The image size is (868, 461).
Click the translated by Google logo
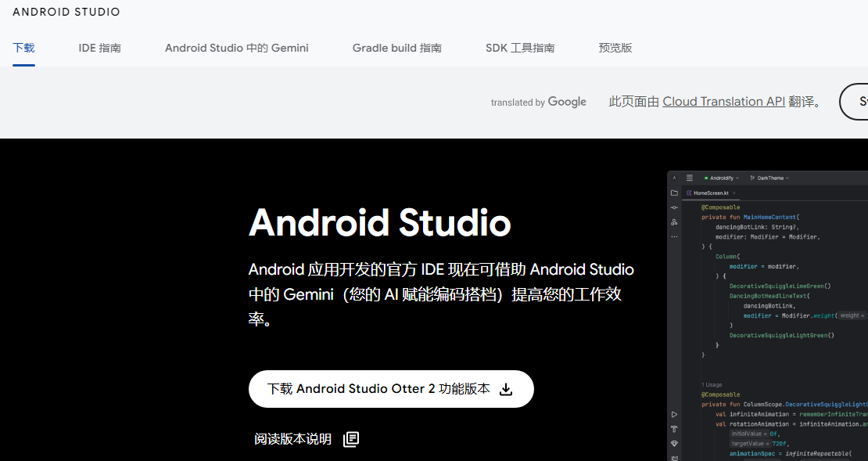tap(538, 102)
